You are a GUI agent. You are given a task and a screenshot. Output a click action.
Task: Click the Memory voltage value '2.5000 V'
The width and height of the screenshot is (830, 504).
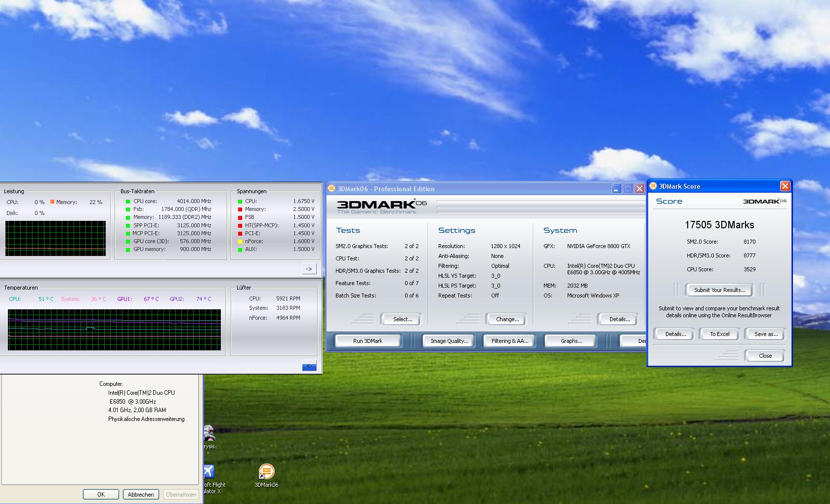pos(304,209)
